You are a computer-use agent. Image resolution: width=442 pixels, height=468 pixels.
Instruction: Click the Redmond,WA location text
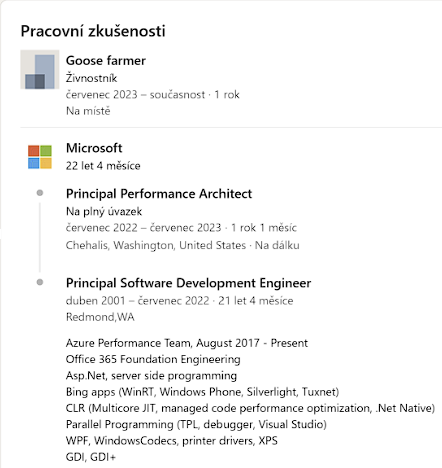point(100,317)
